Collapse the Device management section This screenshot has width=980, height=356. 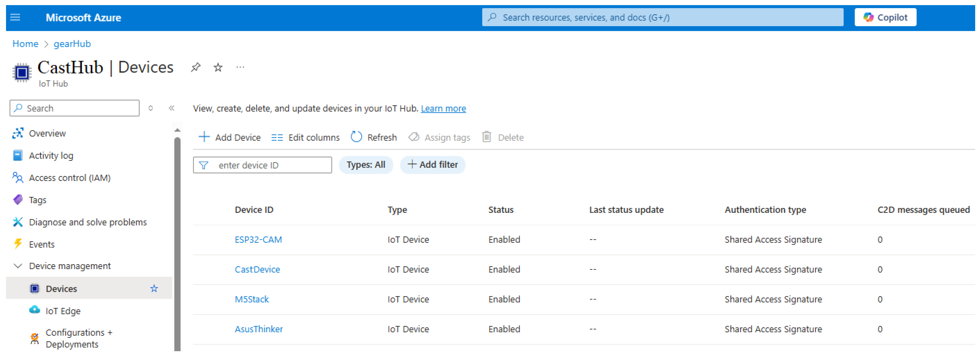click(18, 266)
